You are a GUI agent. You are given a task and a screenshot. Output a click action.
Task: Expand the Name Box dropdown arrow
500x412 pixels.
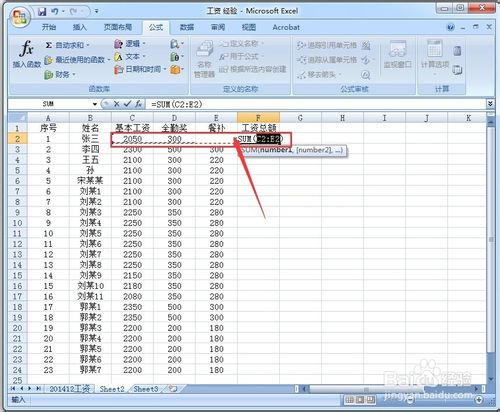pyautogui.click(x=95, y=104)
